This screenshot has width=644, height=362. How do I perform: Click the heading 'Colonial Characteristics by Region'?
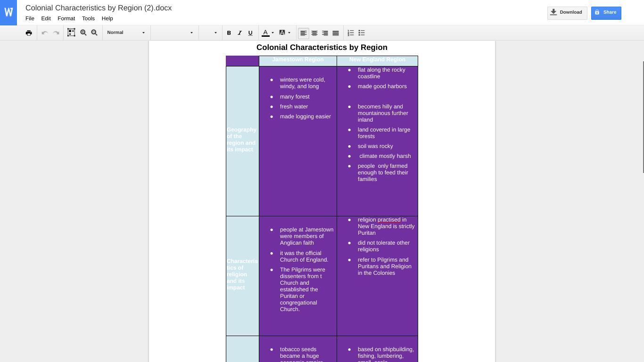pyautogui.click(x=322, y=47)
